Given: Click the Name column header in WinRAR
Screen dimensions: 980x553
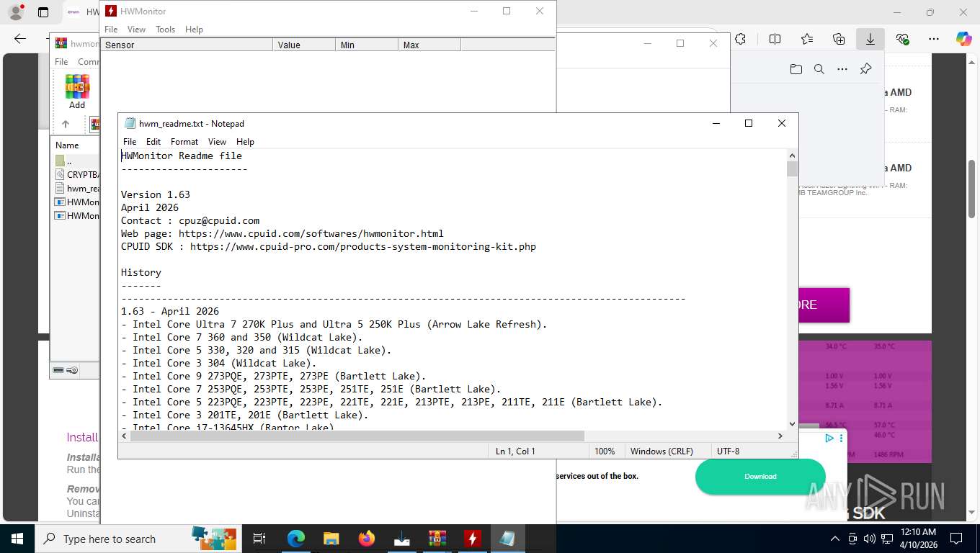Looking at the screenshot, I should pos(76,145).
